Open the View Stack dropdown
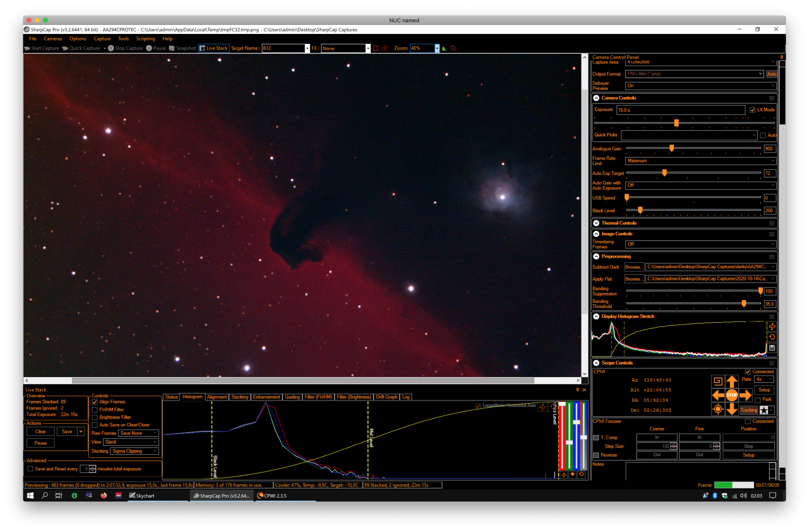The image size is (809, 532). (131, 442)
